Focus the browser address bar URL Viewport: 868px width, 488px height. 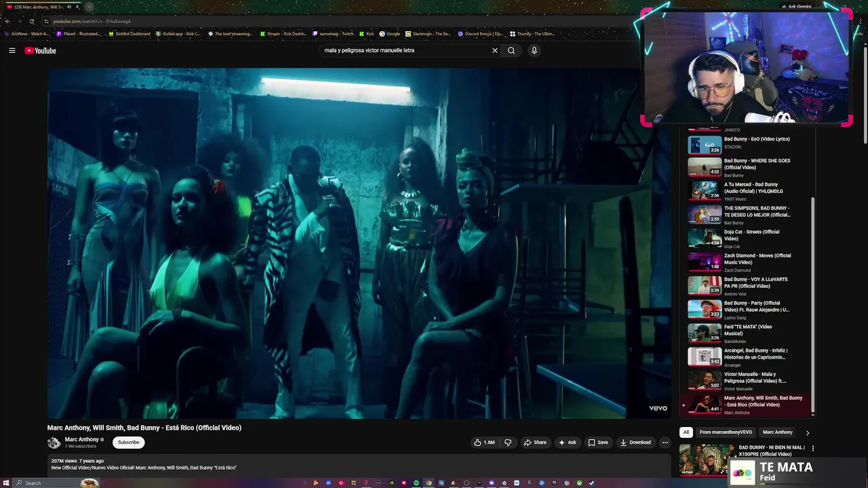[92, 21]
